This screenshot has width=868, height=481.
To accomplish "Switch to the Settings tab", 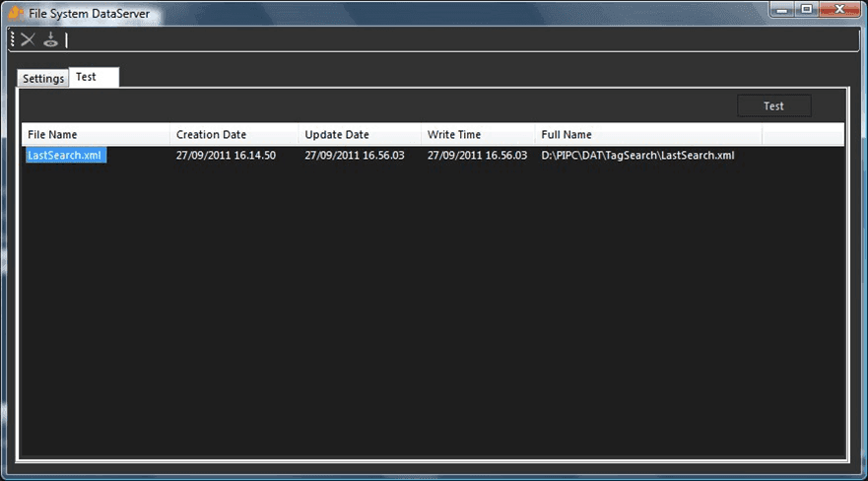I will point(43,79).
